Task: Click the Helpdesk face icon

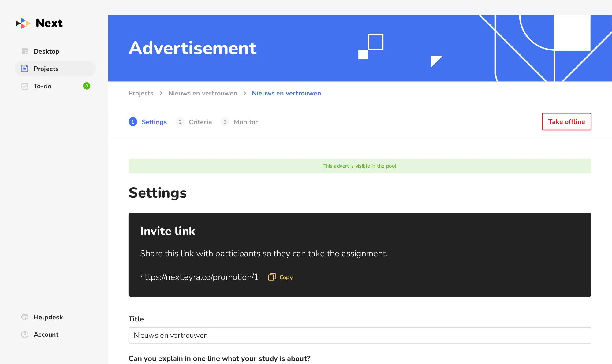Action: (x=25, y=317)
